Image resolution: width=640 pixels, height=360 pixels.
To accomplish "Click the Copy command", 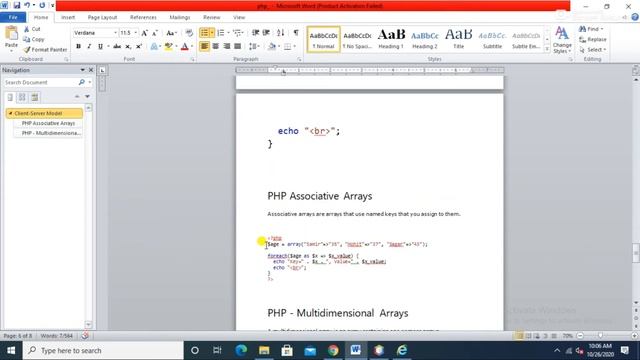I will [x=34, y=39].
